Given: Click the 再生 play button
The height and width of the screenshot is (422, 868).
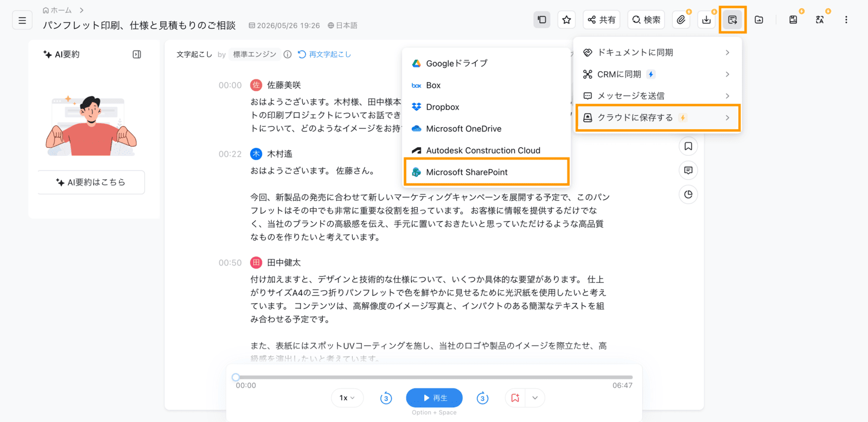Looking at the screenshot, I should [x=434, y=398].
